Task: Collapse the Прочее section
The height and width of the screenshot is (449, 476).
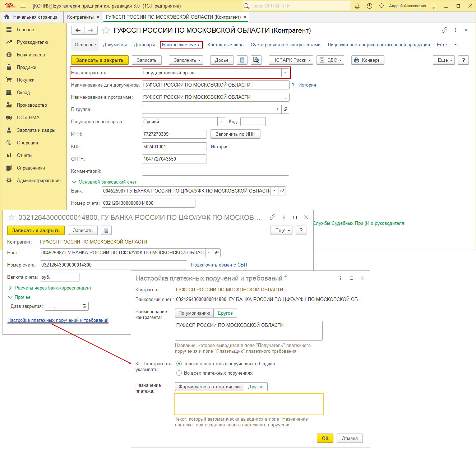Action: coord(19,297)
